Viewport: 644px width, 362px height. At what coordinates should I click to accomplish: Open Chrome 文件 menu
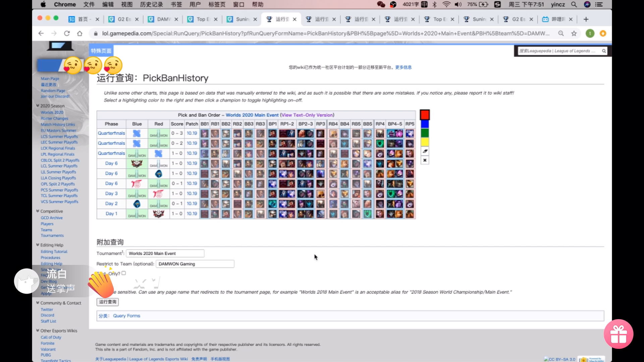[89, 4]
